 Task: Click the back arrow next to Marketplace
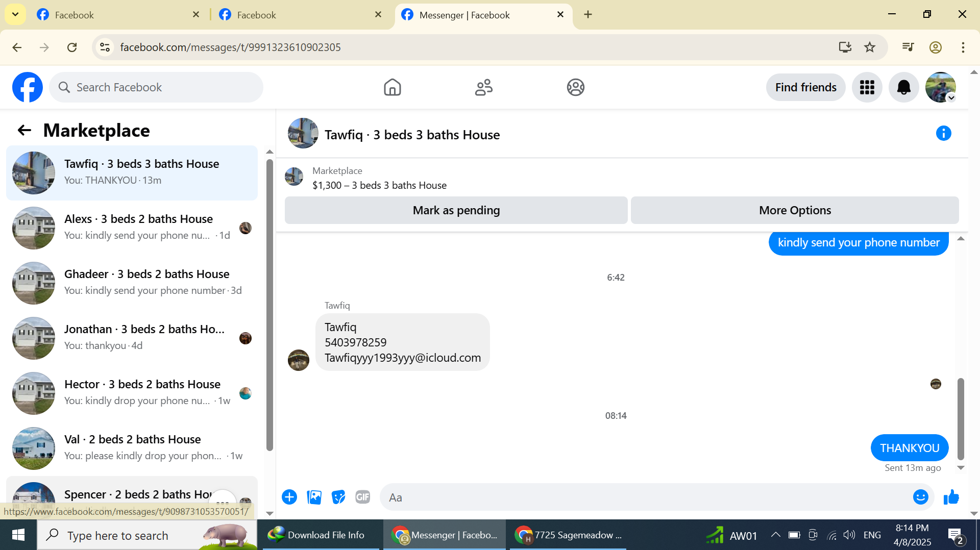(x=24, y=130)
